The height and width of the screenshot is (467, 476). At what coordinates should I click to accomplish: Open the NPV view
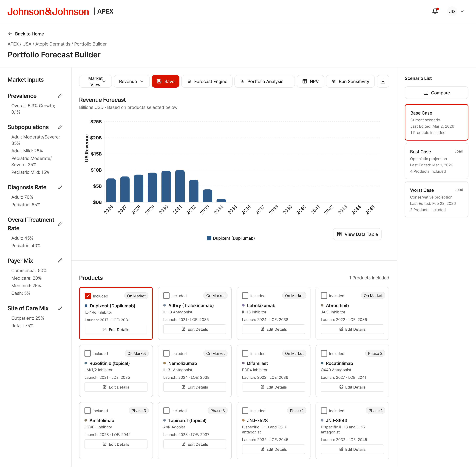coord(310,81)
